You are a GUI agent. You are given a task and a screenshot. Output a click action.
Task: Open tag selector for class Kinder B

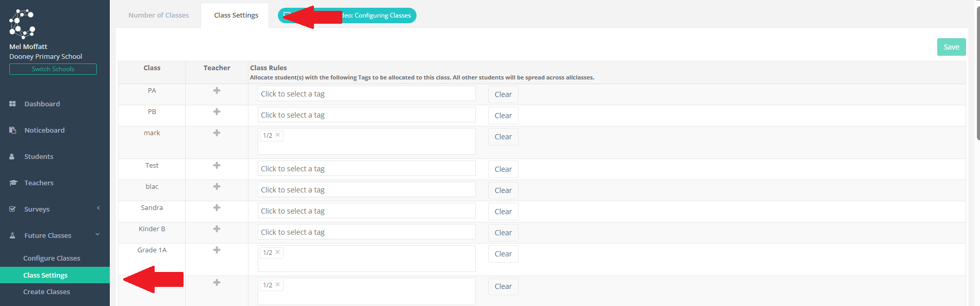(367, 232)
